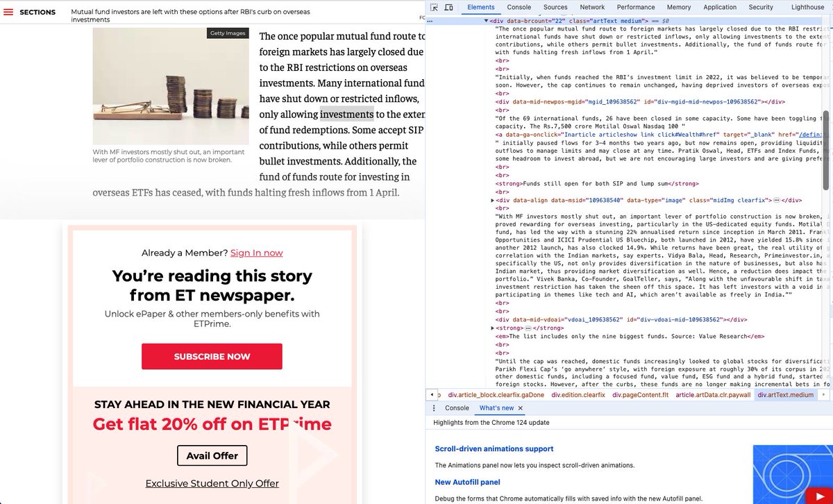Toggle the device toolbar icon

449,7
